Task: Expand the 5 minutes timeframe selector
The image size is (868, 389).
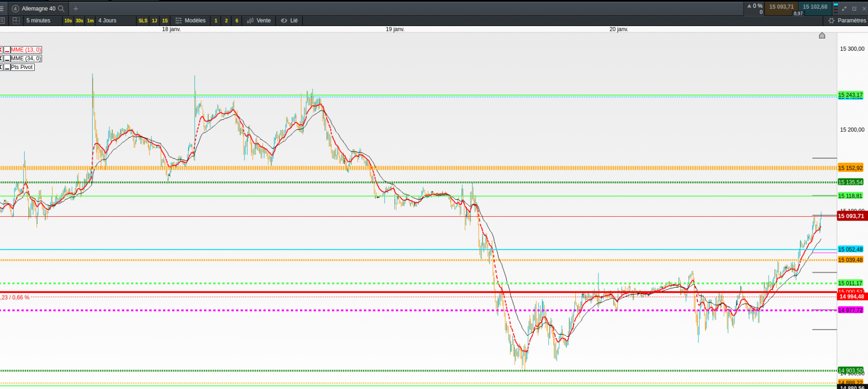Action: click(x=39, y=21)
